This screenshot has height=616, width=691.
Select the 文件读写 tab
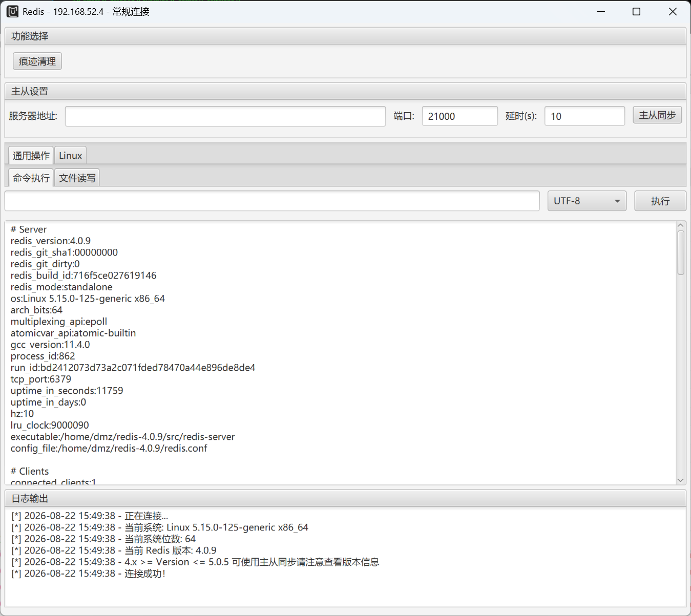77,178
